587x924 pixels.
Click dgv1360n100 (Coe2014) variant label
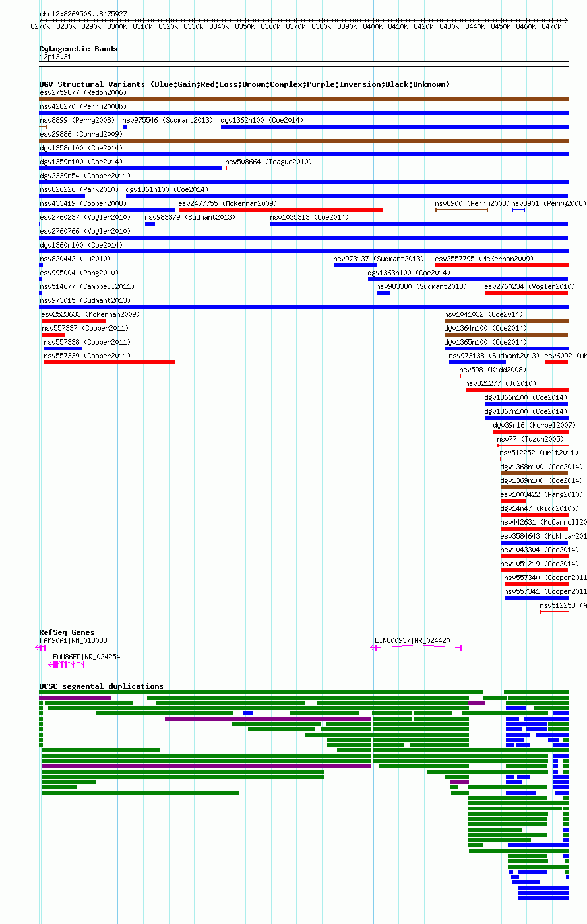[81, 246]
